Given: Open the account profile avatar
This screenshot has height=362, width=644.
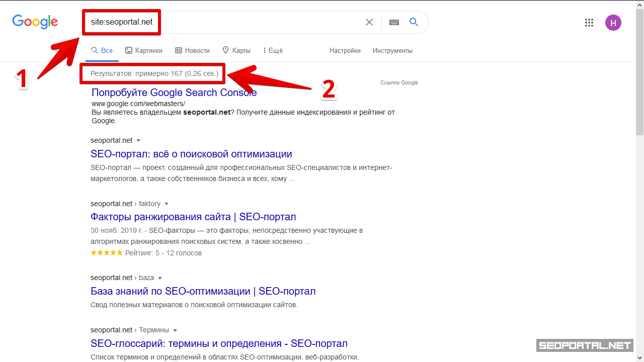Looking at the screenshot, I should pos(613,23).
